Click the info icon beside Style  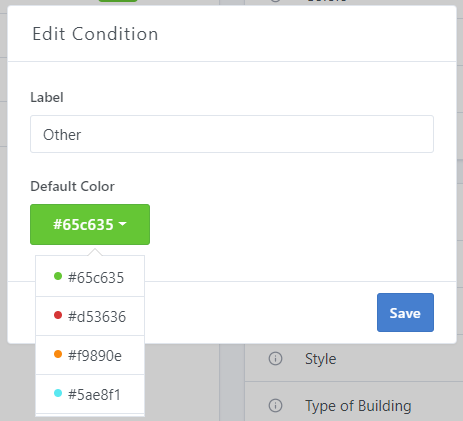(275, 359)
